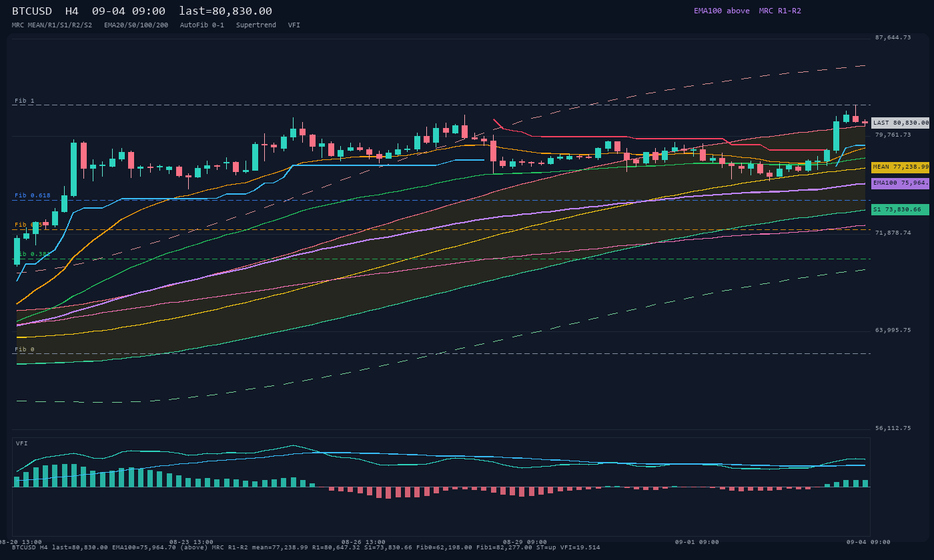Click the 09-04 09:00 time axis label
The height and width of the screenshot is (560, 934).
pos(869,542)
